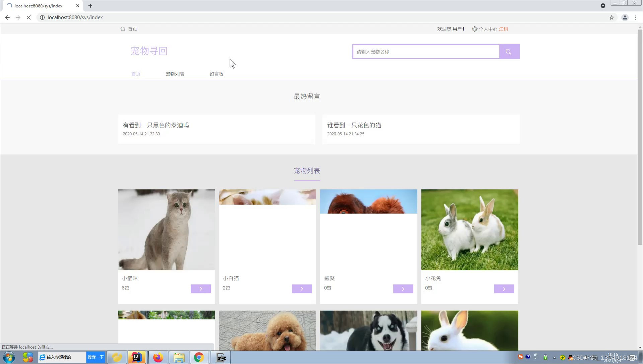Click the 请输入宠物名称 search field

click(426, 52)
